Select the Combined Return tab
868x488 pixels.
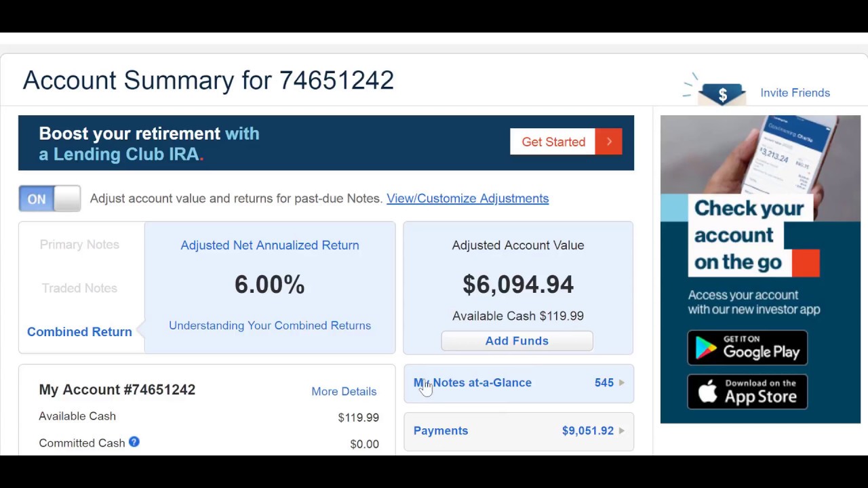pyautogui.click(x=79, y=331)
